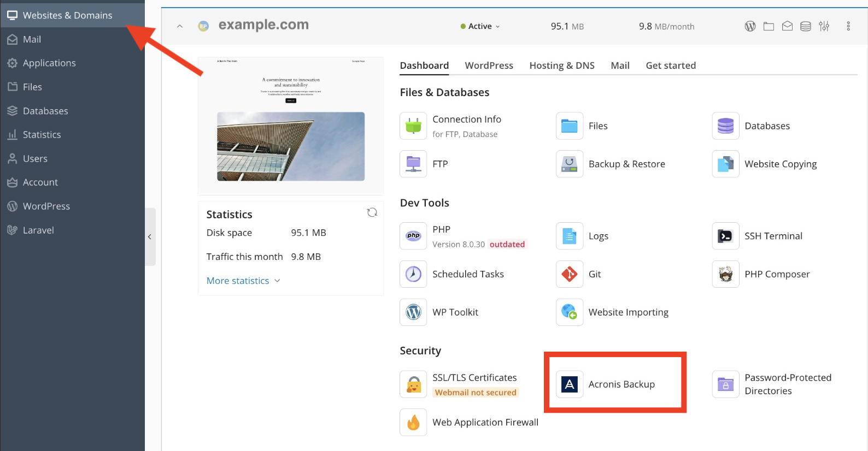This screenshot has width=868, height=451.
Task: Open Laravel in sidebar
Action: pos(72,230)
